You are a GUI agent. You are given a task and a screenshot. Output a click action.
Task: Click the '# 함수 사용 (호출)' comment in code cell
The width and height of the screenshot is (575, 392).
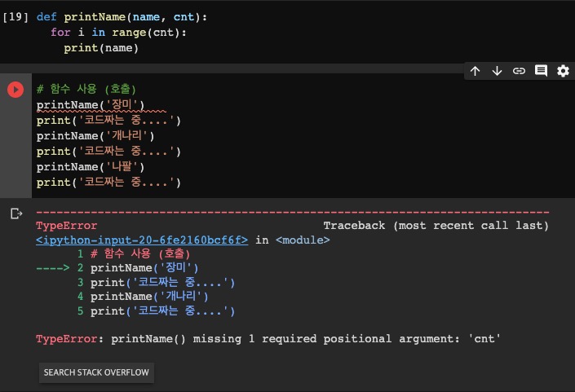tap(86, 89)
